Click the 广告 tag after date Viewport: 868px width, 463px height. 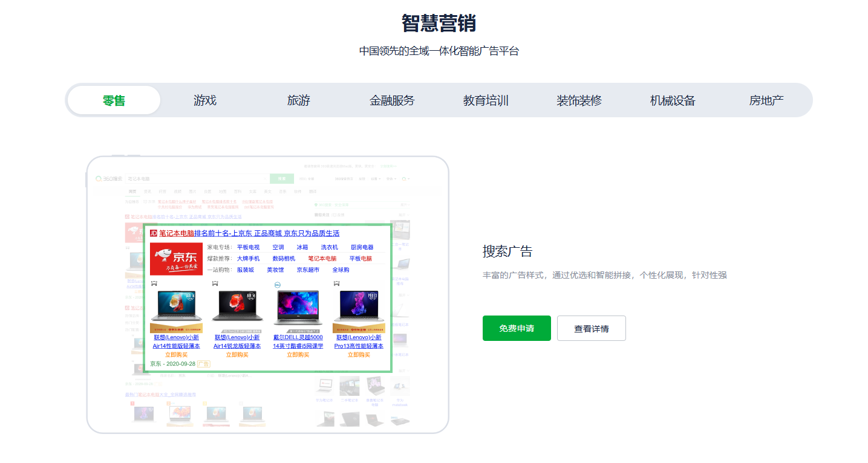(x=204, y=364)
